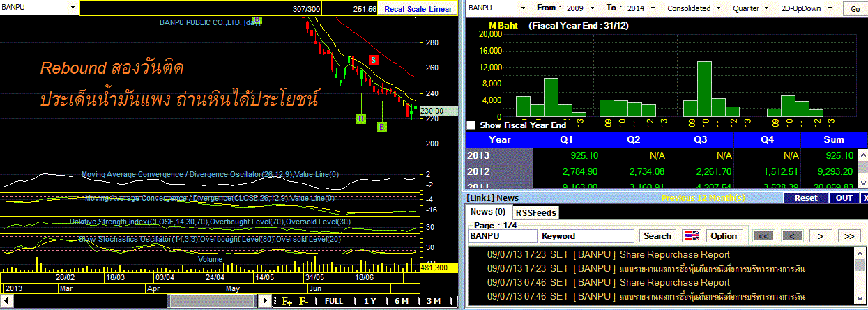Zoom in chart with F+ icon
This screenshot has width=868, height=310.
point(287,301)
